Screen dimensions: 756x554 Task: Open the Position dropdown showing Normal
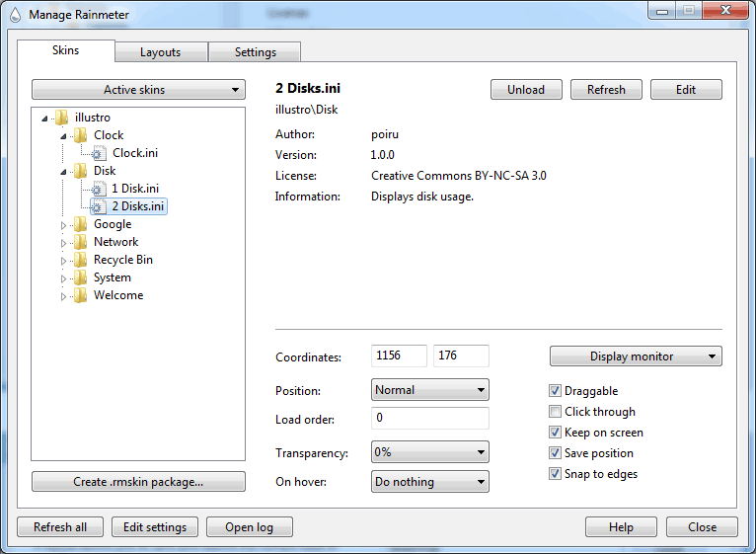pos(429,390)
